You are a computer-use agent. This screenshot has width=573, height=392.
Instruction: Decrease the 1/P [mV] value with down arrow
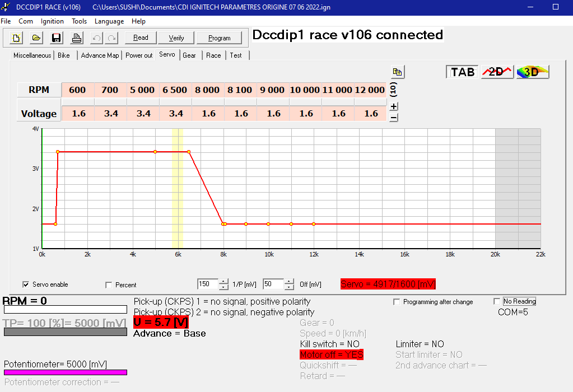click(x=223, y=287)
